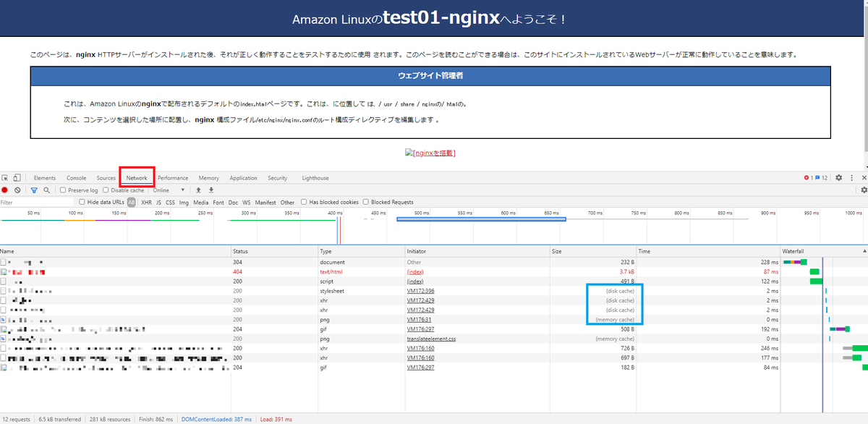Image resolution: width=868 pixels, height=424 pixels.
Task: Click the blue messages count 12 indicator
Action: [822, 178]
